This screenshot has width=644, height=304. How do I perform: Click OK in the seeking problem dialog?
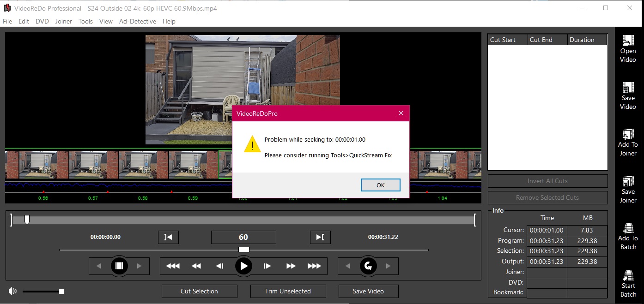380,185
